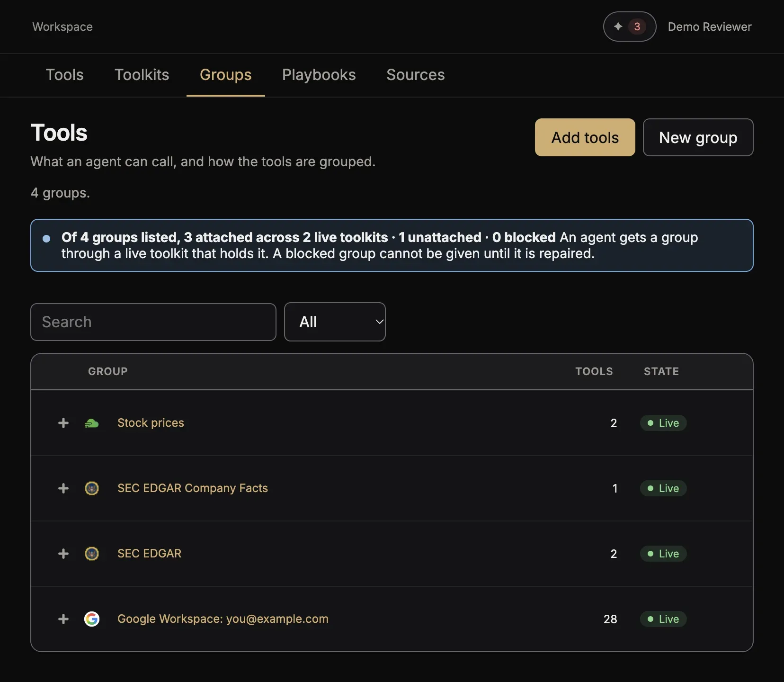Open the Playbooks tab
The height and width of the screenshot is (682, 784).
pyautogui.click(x=319, y=75)
